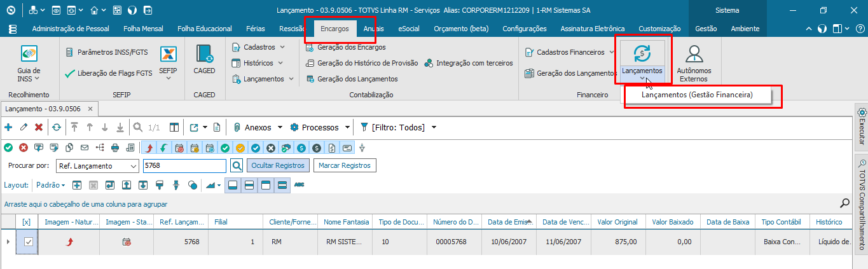Click the dark dollar-coin filter icon

coord(317,148)
